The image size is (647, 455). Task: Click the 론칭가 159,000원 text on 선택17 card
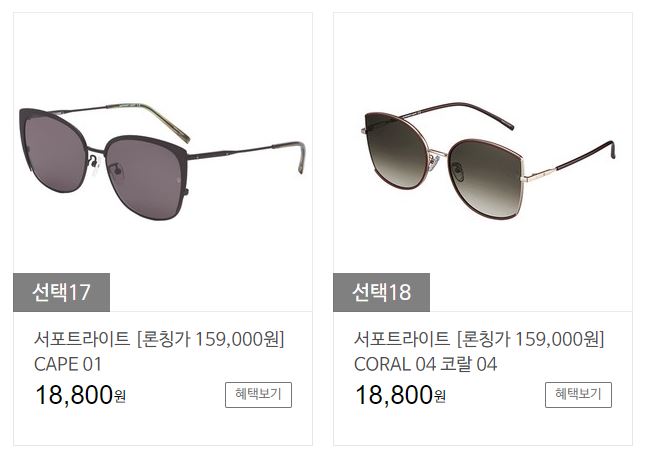tap(210, 339)
